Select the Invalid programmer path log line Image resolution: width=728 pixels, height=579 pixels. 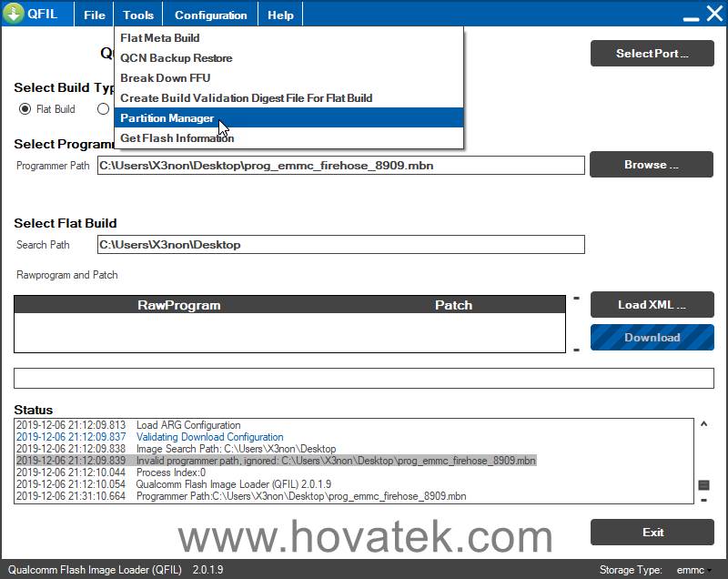click(x=276, y=461)
